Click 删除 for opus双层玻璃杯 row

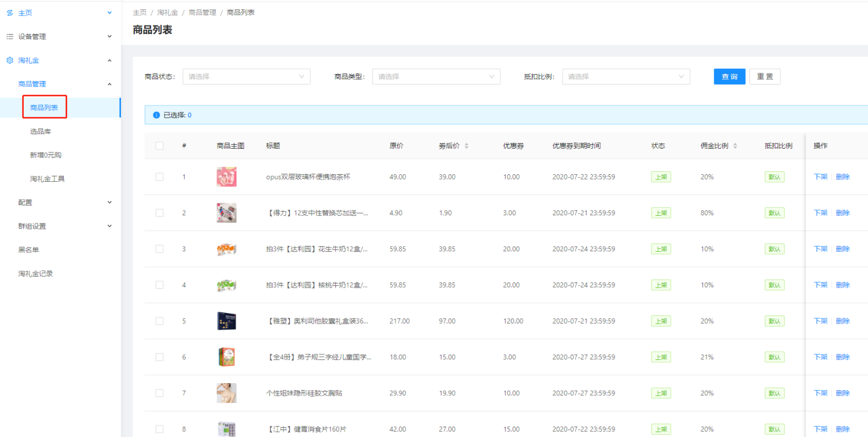pyautogui.click(x=843, y=177)
